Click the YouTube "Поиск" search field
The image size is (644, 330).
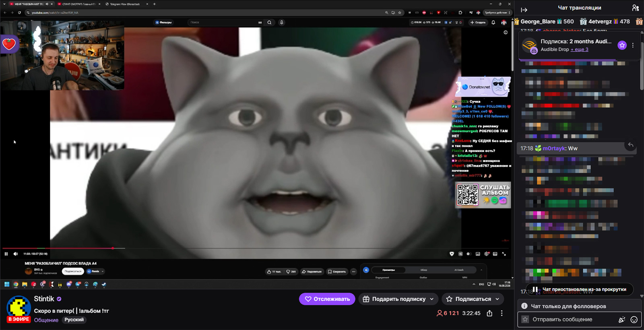click(x=225, y=23)
